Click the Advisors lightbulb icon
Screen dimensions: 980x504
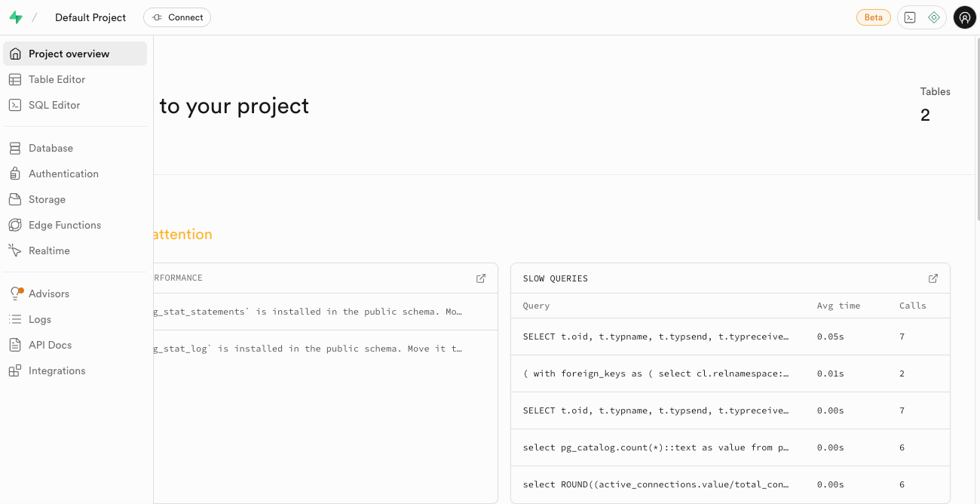(15, 293)
